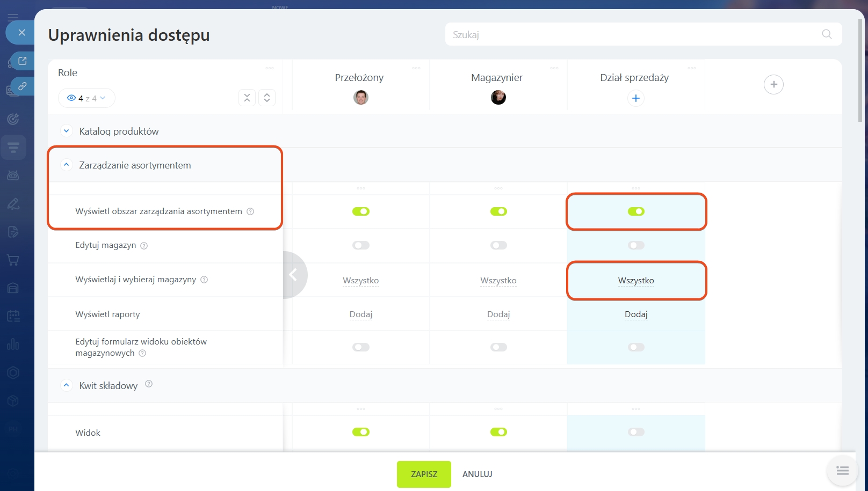The image size is (868, 491).
Task: Click Dodaj reports link for Przełożony
Action: [360, 314]
